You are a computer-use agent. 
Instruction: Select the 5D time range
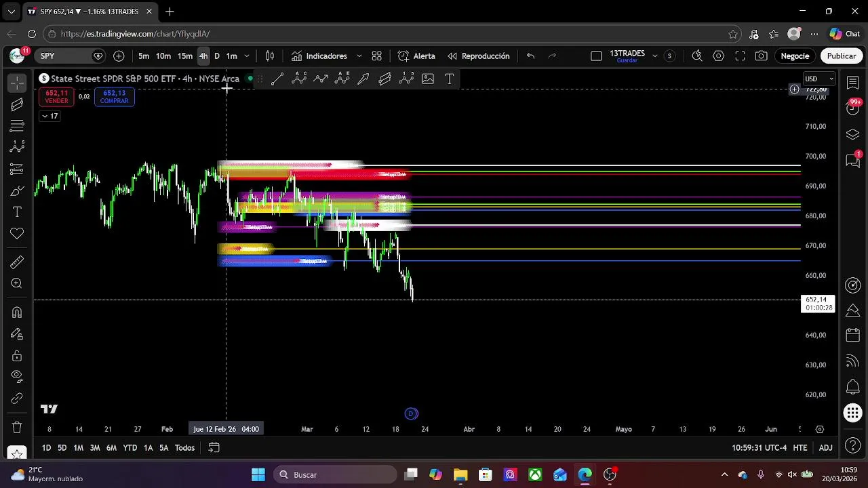[x=62, y=448]
